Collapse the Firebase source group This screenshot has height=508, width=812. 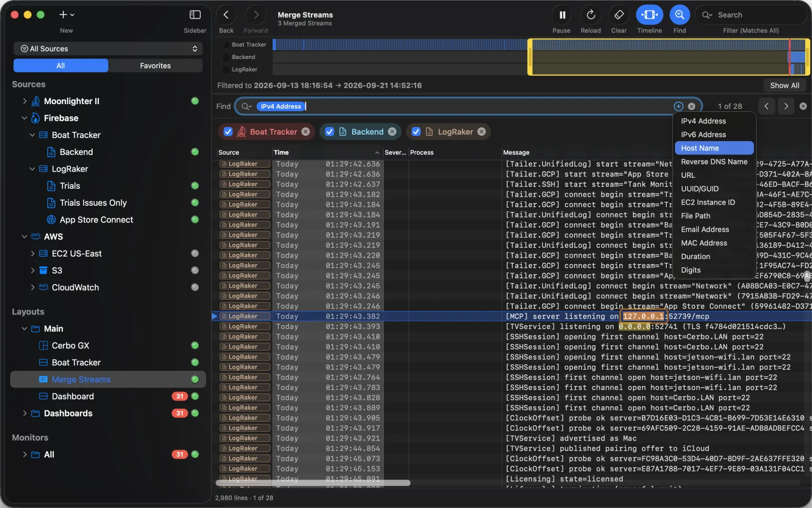point(24,118)
